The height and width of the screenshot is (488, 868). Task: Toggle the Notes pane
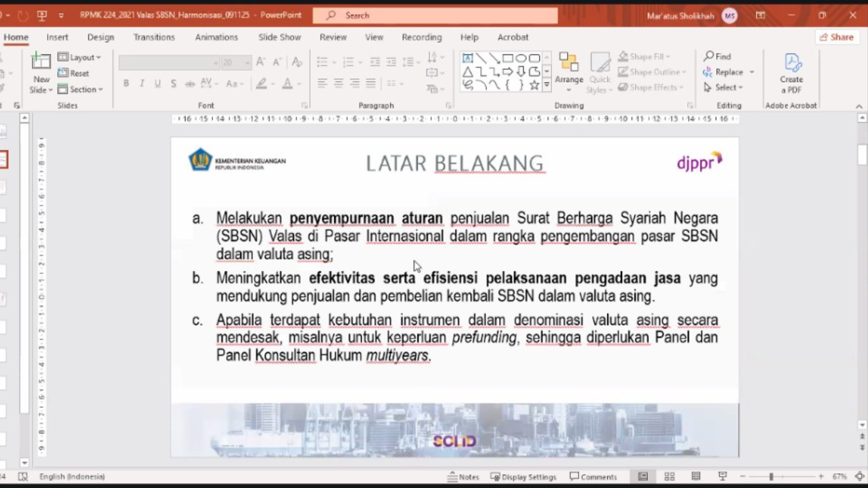pyautogui.click(x=463, y=477)
